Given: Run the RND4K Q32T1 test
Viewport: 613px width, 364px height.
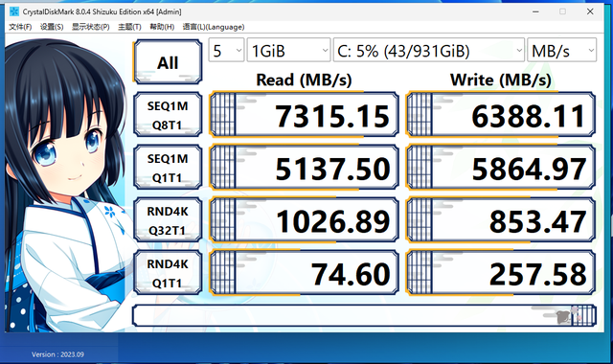Looking at the screenshot, I should tap(168, 220).
